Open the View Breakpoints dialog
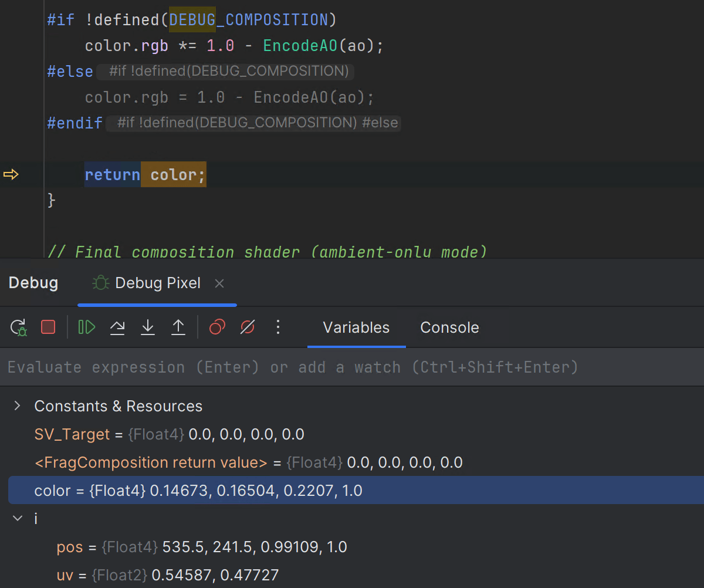This screenshot has width=704, height=588. coord(217,327)
